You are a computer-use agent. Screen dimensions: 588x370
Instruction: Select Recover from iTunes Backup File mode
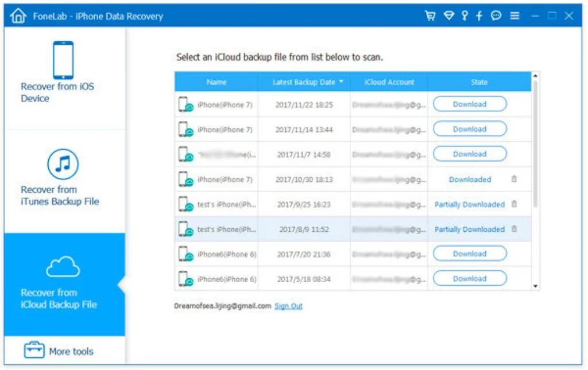pyautogui.click(x=65, y=181)
